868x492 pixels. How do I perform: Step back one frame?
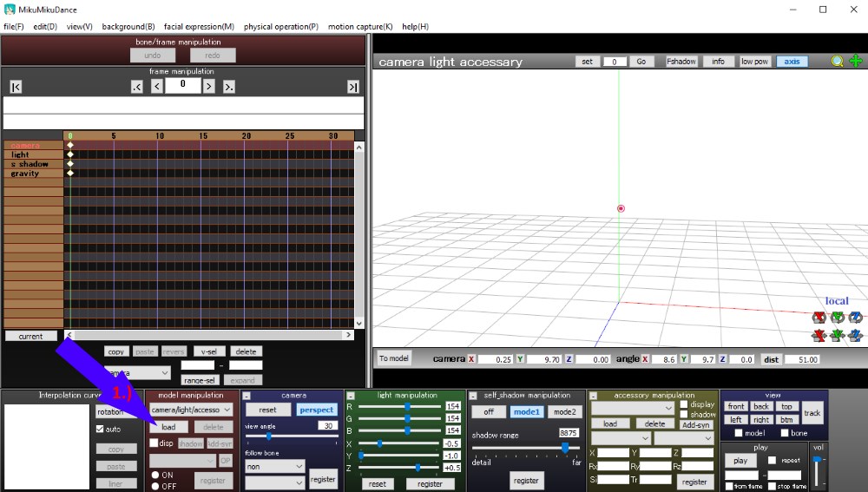tap(157, 86)
